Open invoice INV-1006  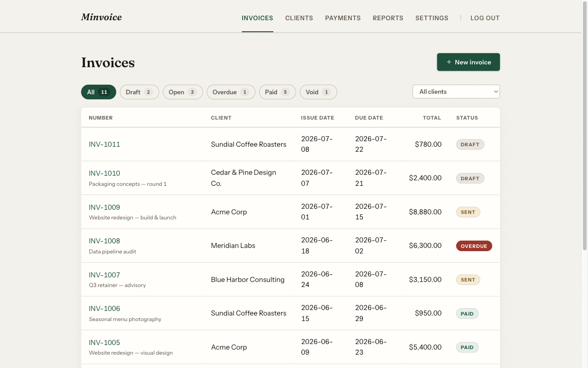(104, 308)
